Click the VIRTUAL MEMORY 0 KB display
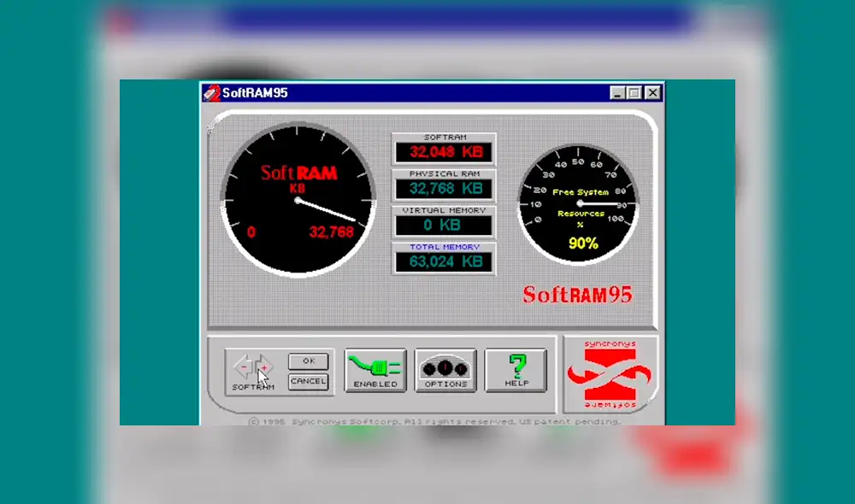 443,223
